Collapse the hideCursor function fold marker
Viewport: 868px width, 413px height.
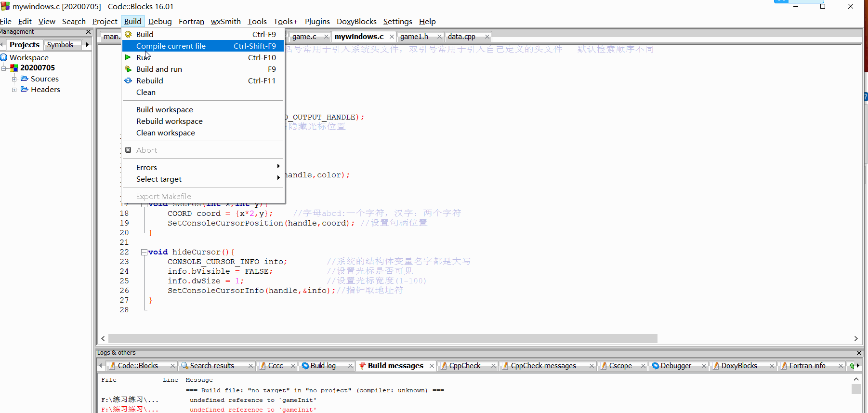pyautogui.click(x=144, y=252)
